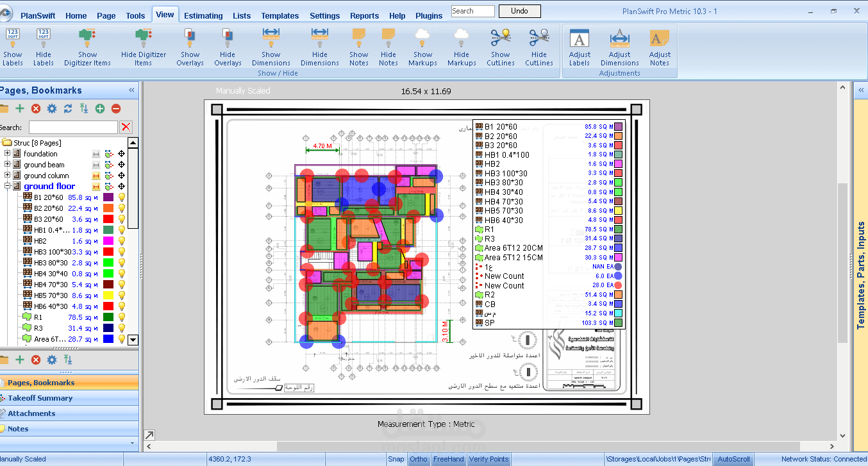
Task: Click the Undo button
Action: (x=519, y=11)
